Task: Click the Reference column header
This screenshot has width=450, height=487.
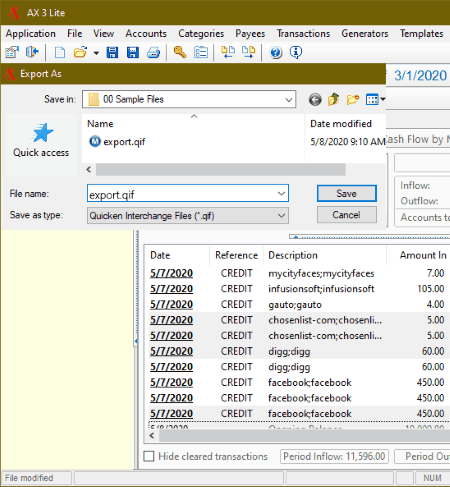Action: 236,255
